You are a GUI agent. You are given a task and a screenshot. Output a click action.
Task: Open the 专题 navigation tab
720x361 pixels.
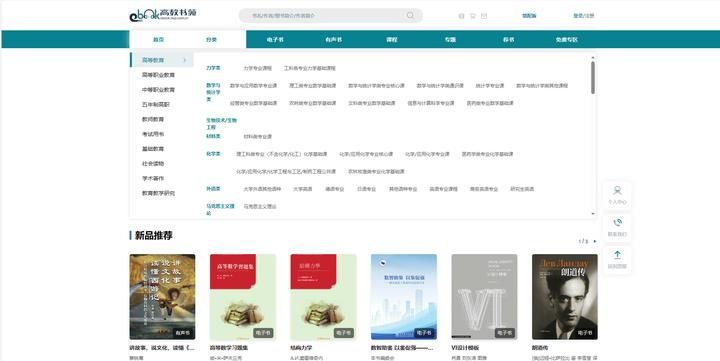pos(450,39)
